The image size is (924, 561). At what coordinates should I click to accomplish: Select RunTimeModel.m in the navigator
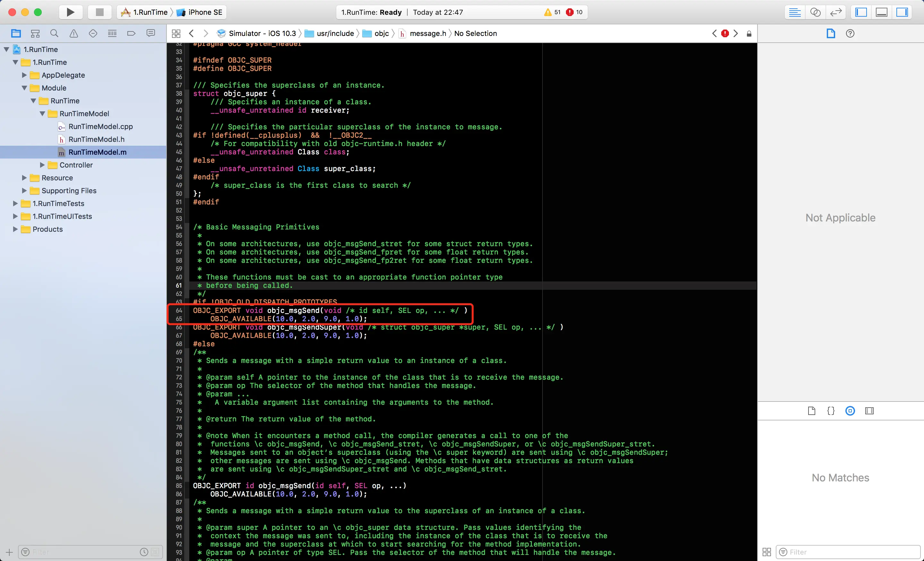click(97, 152)
